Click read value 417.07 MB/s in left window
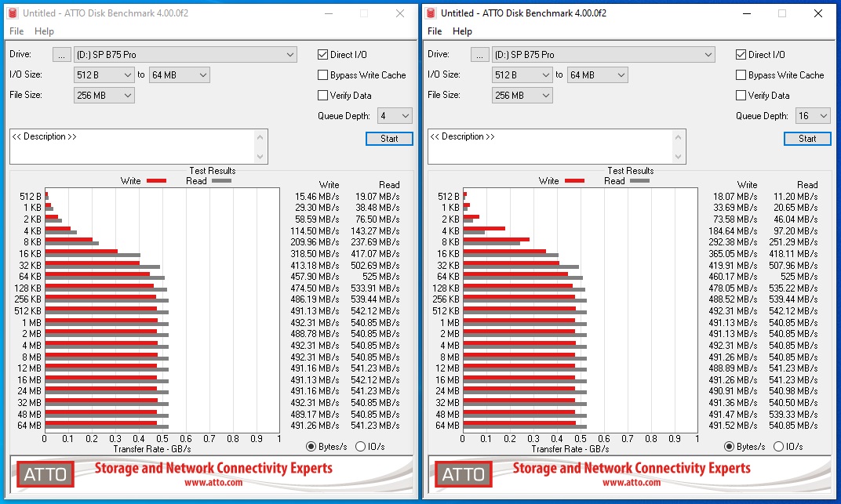Screen dimensions: 841x504 pyautogui.click(x=376, y=253)
